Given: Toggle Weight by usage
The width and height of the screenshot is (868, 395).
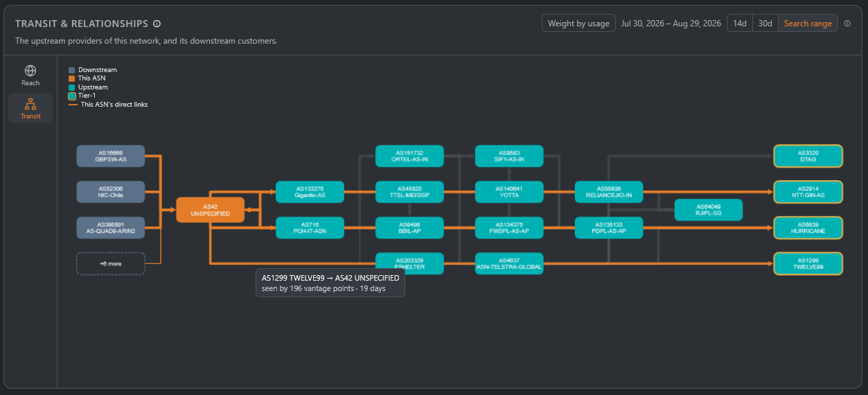Looking at the screenshot, I should coord(578,24).
